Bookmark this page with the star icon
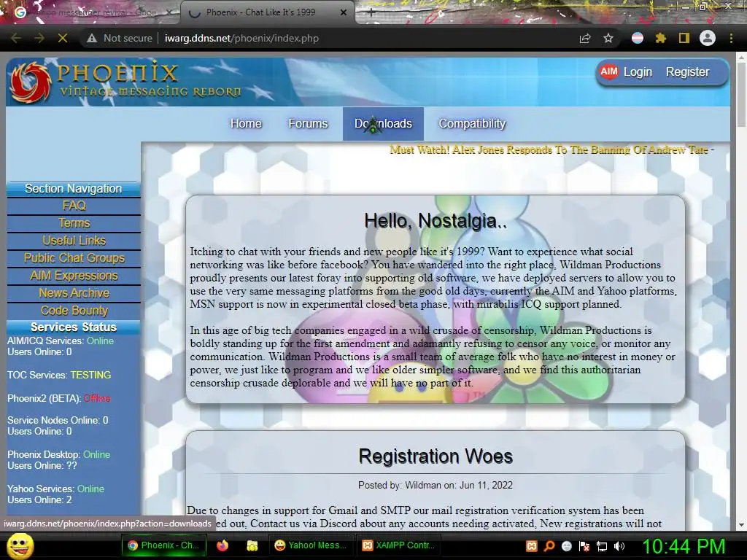Image resolution: width=747 pixels, height=560 pixels. coord(608,38)
